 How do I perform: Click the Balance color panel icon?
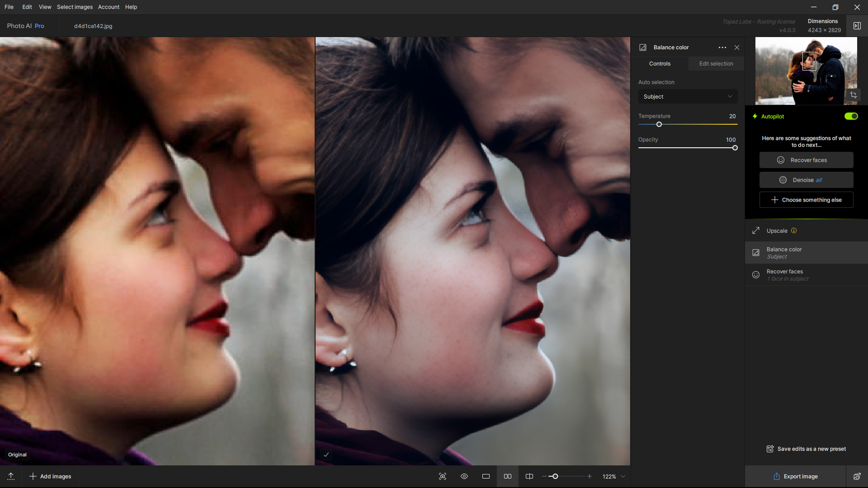643,47
